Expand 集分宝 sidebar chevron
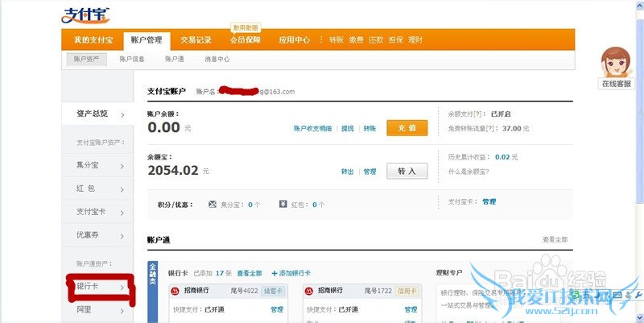The height and width of the screenshot is (323, 644). [x=122, y=167]
